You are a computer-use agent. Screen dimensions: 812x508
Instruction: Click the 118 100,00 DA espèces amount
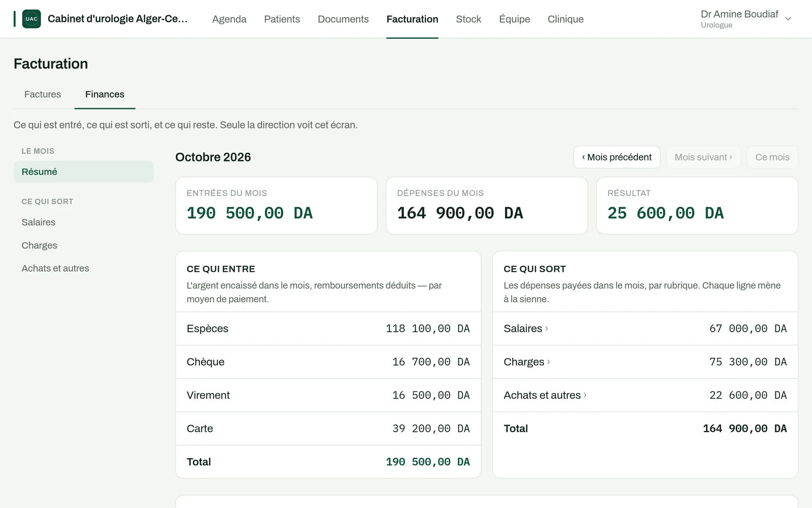428,329
